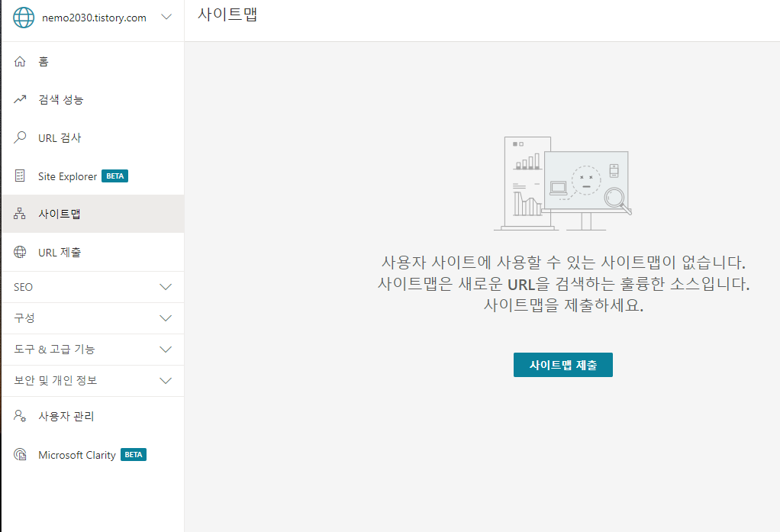Expand the SEO section chevron

[x=166, y=287]
